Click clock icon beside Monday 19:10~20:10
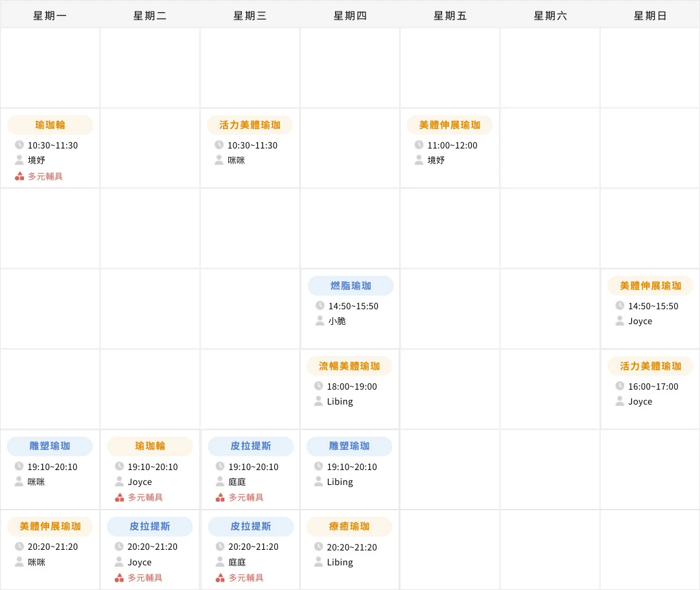The image size is (700, 590). [19, 466]
